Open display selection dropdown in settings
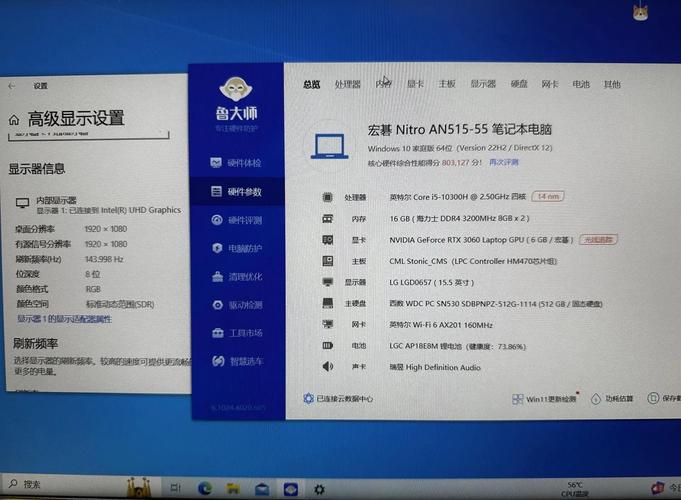The image size is (681, 500). click(88, 135)
